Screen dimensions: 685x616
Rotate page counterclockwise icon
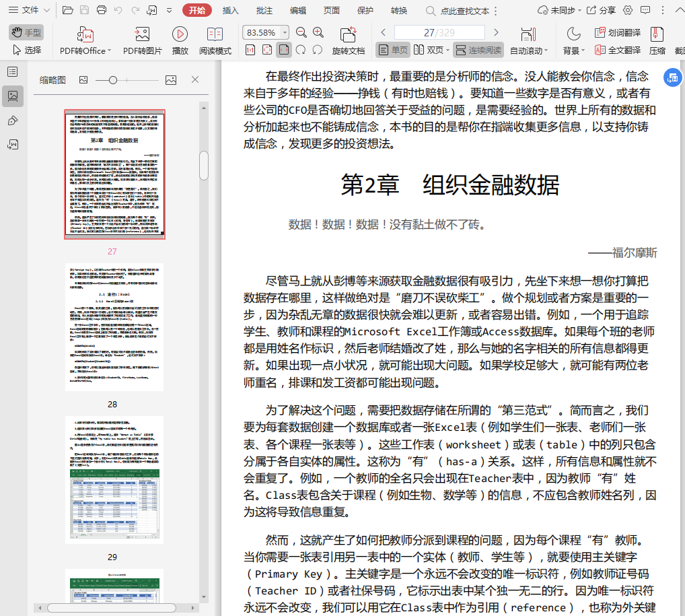coord(318,50)
